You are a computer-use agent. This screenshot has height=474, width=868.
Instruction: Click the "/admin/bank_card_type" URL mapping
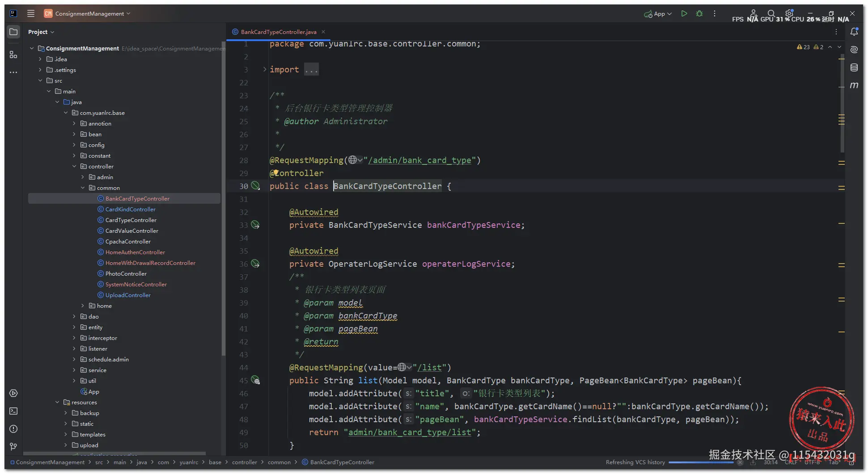(420, 160)
